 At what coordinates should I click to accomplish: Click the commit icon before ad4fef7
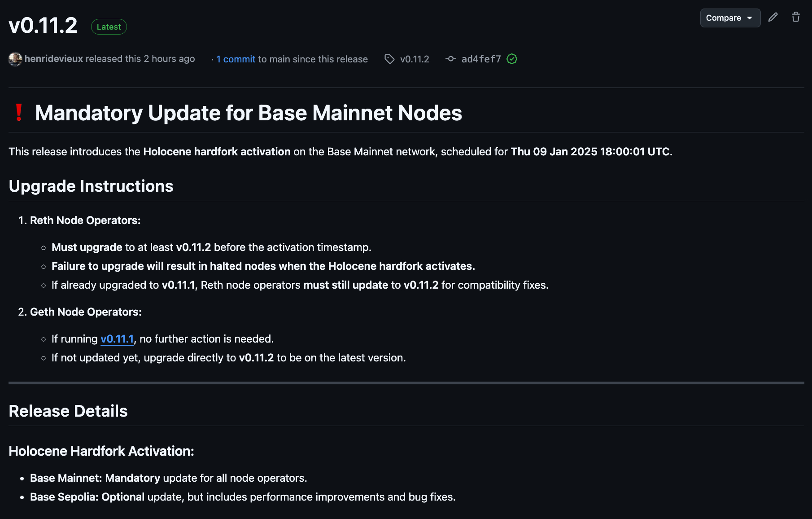pos(450,59)
